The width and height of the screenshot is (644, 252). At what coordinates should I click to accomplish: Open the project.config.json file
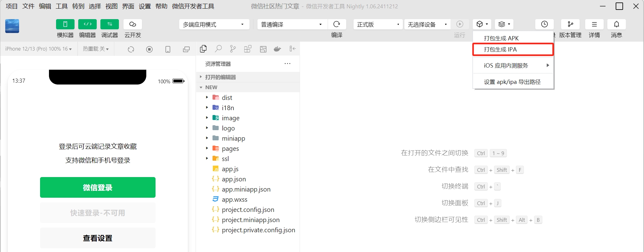click(248, 209)
